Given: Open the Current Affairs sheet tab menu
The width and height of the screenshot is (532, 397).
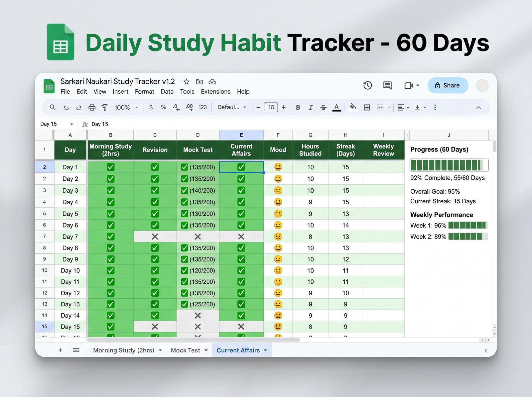Looking at the screenshot, I should tap(265, 350).
